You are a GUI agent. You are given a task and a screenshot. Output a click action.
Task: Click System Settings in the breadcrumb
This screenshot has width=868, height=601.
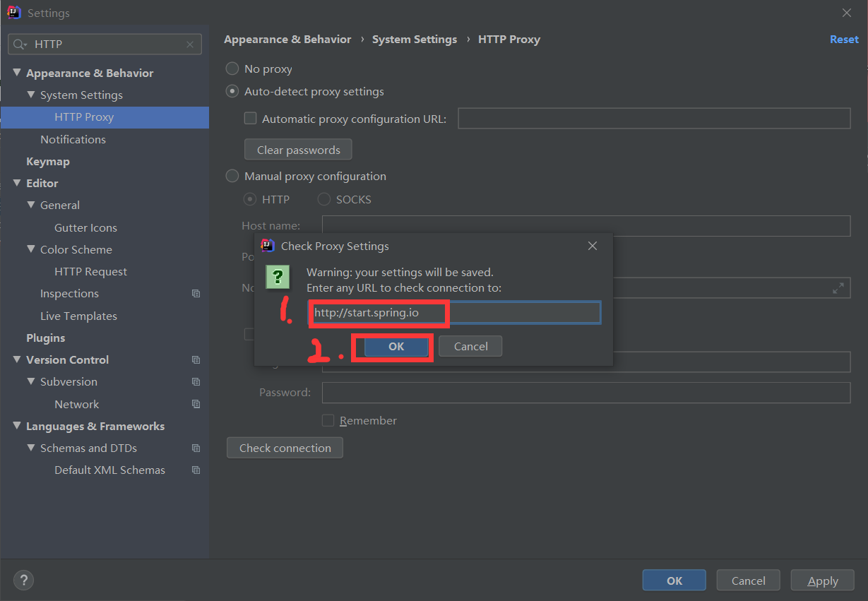[415, 40]
